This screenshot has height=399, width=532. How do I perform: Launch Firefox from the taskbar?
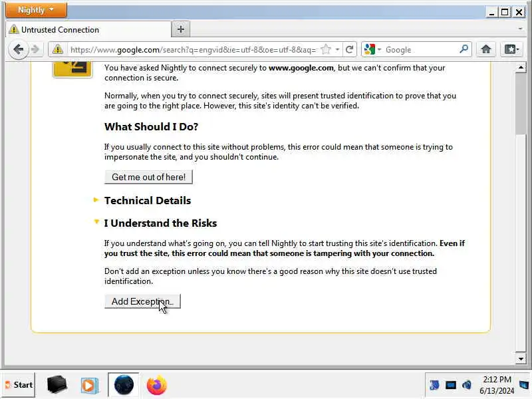click(156, 385)
